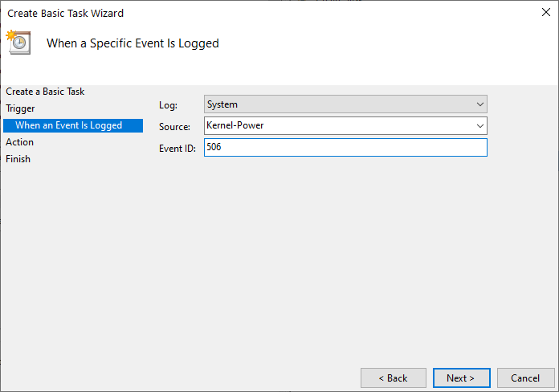Open the Log dropdown showing System
The width and height of the screenshot is (559, 392).
click(x=345, y=104)
